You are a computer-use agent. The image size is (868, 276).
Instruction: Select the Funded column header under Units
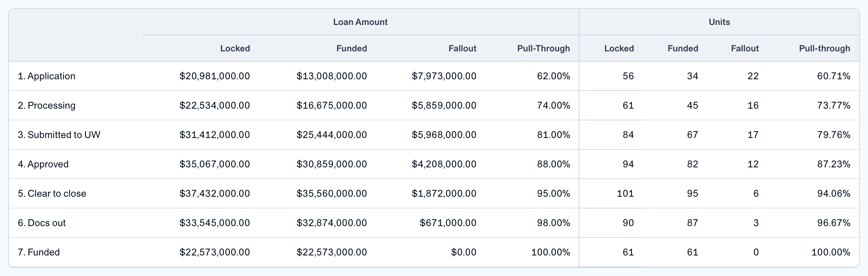(683, 48)
